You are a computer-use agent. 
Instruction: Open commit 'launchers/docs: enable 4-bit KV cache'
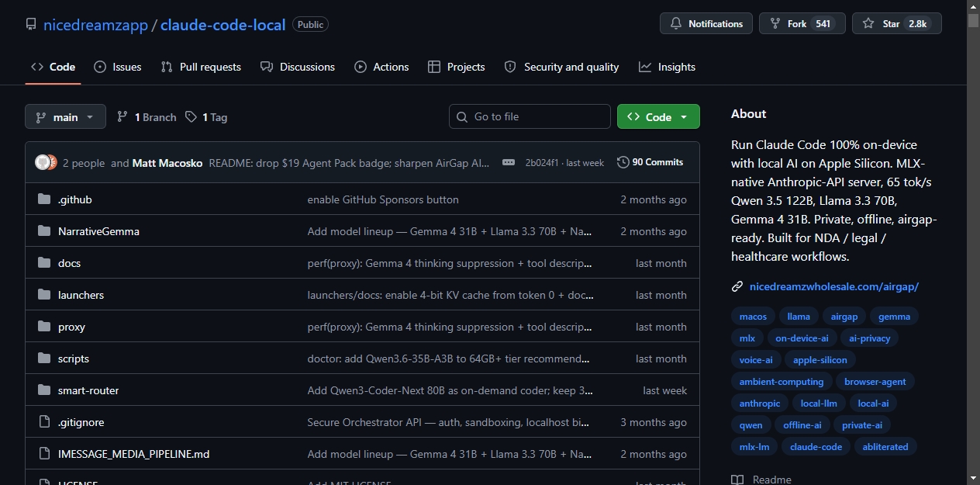click(451, 295)
